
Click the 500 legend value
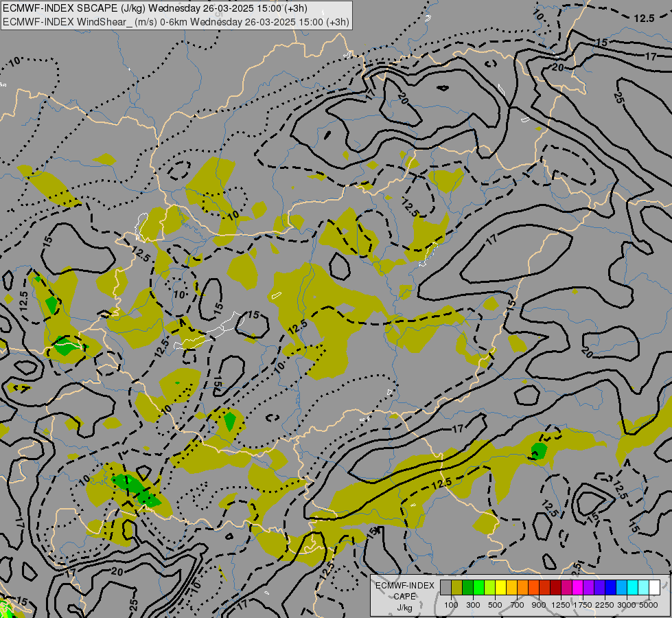pos(495,605)
